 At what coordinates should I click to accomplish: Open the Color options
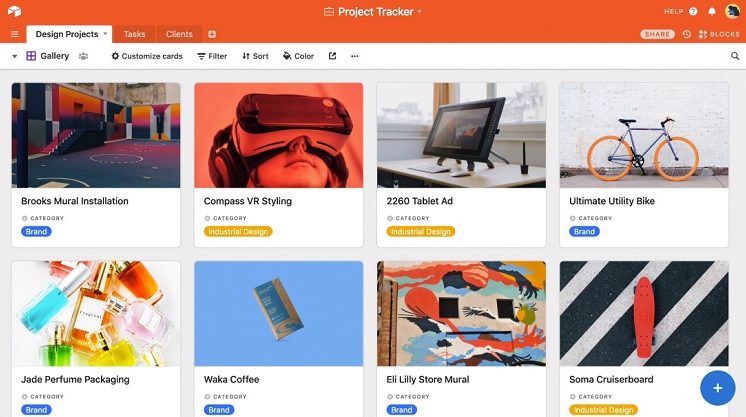click(298, 56)
